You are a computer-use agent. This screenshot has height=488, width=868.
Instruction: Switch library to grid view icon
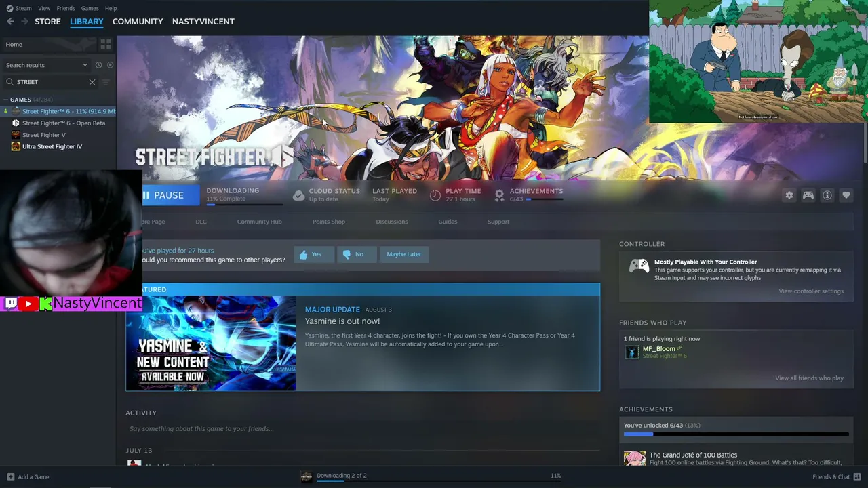pyautogui.click(x=106, y=45)
